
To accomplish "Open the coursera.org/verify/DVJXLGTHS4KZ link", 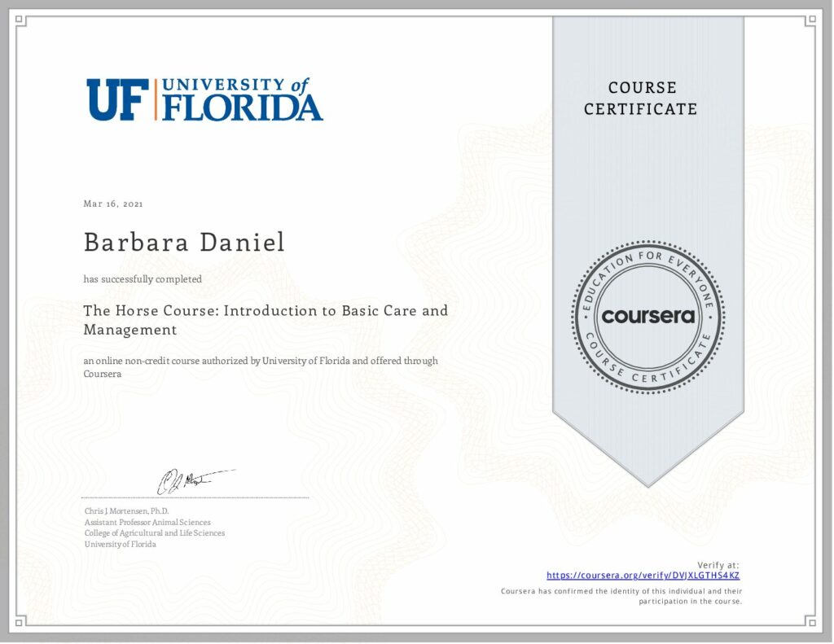I will click(x=643, y=576).
